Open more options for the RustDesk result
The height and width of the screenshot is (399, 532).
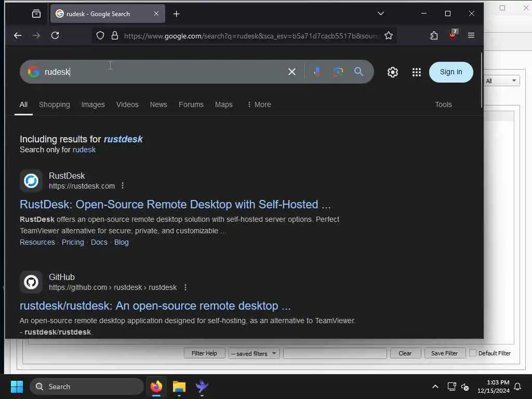click(x=123, y=185)
